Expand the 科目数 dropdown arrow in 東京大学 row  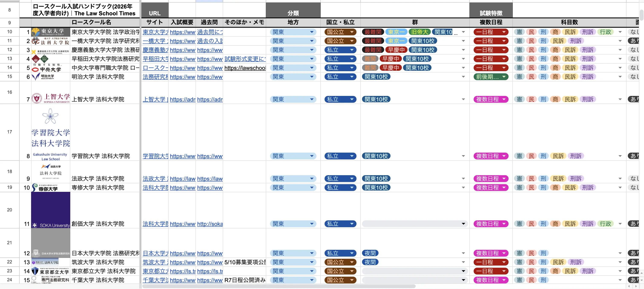[x=620, y=32]
